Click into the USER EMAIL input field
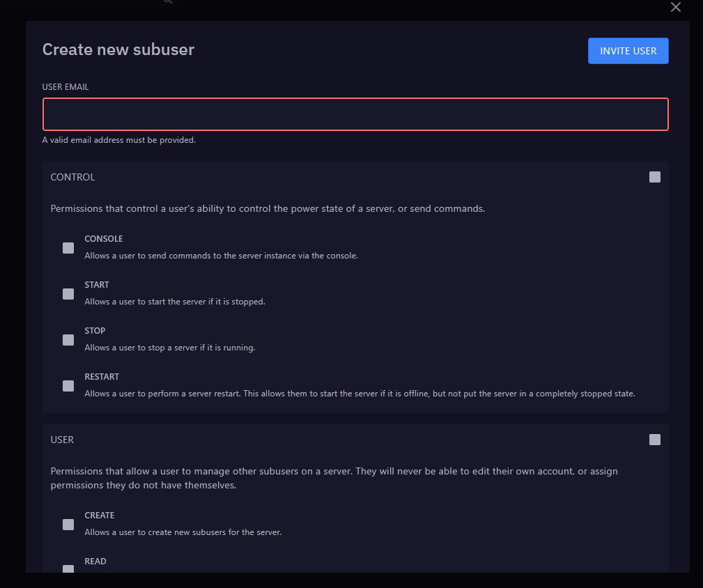Viewport: 703px width, 588px height. [x=355, y=114]
